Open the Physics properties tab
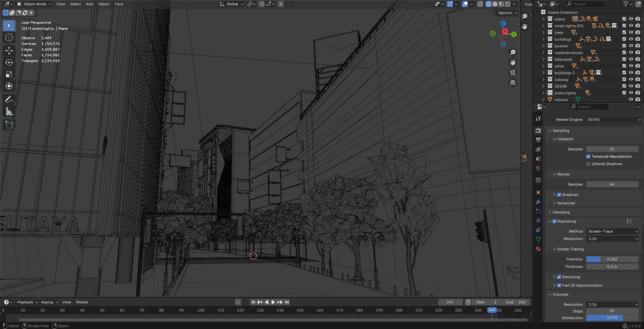This screenshot has height=329, width=644. point(538,221)
